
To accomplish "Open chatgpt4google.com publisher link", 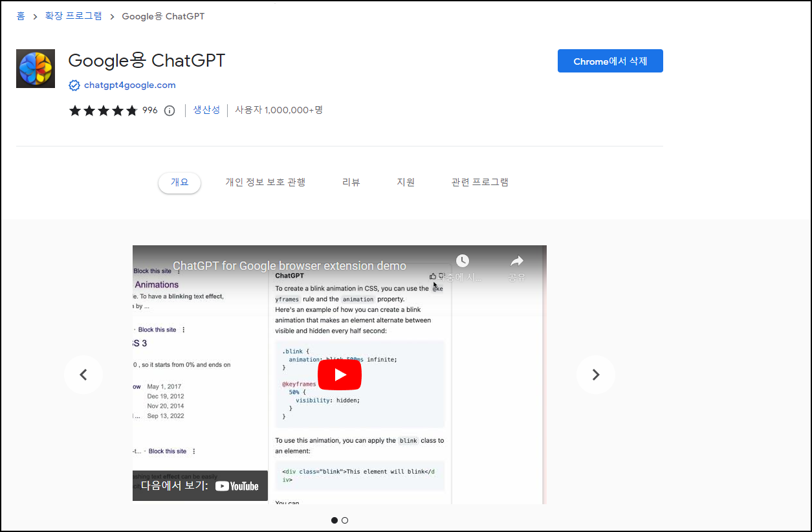I will point(129,85).
